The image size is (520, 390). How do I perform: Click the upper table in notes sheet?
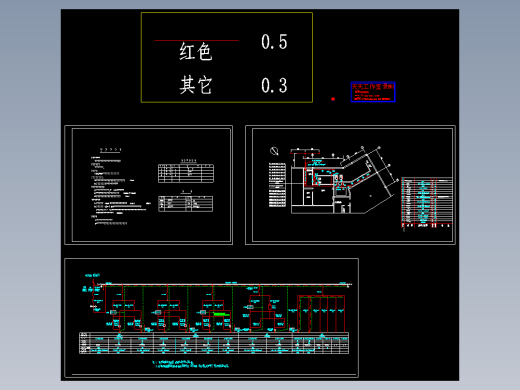click(186, 173)
